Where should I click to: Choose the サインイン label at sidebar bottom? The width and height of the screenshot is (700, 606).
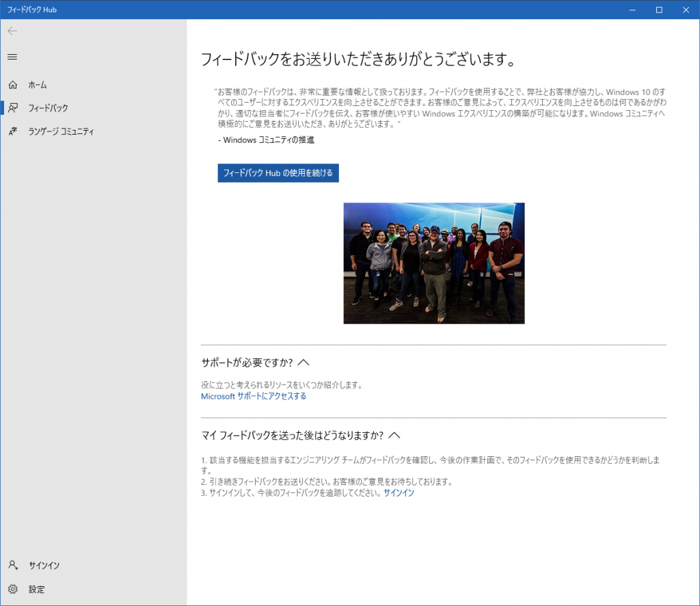point(44,566)
